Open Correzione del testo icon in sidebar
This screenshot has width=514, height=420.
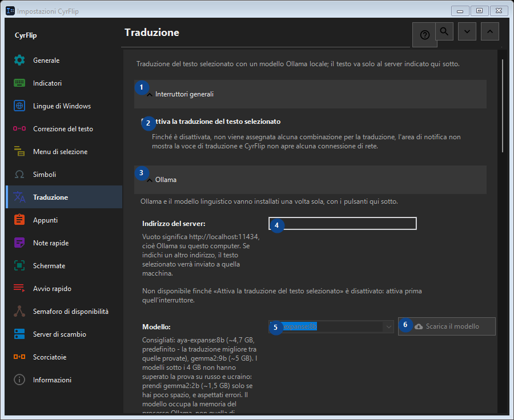click(19, 129)
